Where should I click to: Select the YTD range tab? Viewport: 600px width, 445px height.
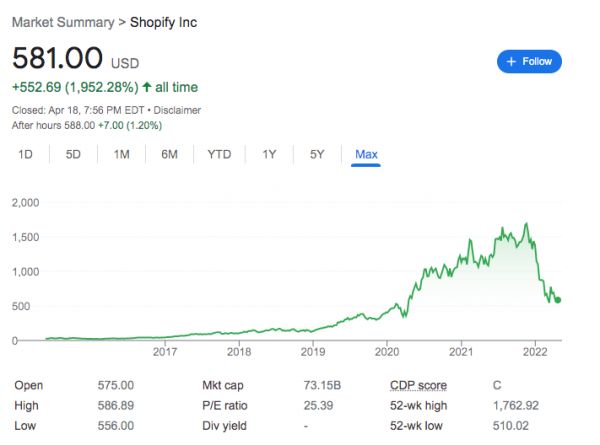pyautogui.click(x=219, y=154)
